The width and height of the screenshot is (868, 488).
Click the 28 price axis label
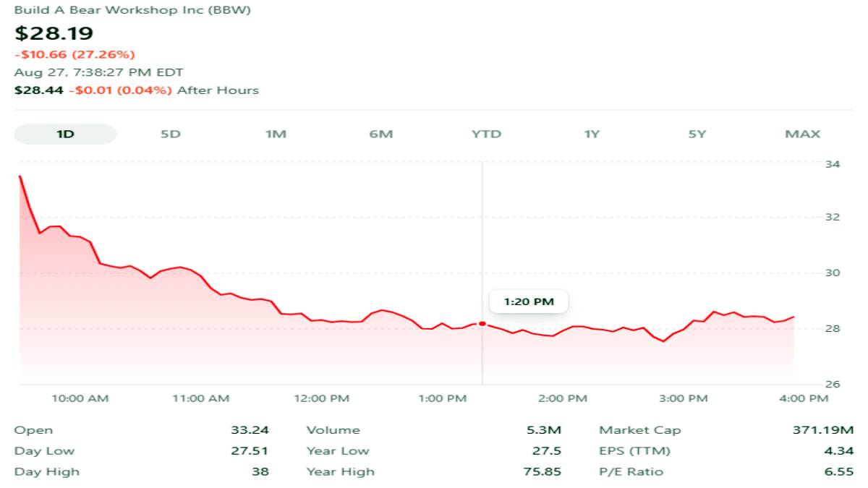tap(833, 328)
